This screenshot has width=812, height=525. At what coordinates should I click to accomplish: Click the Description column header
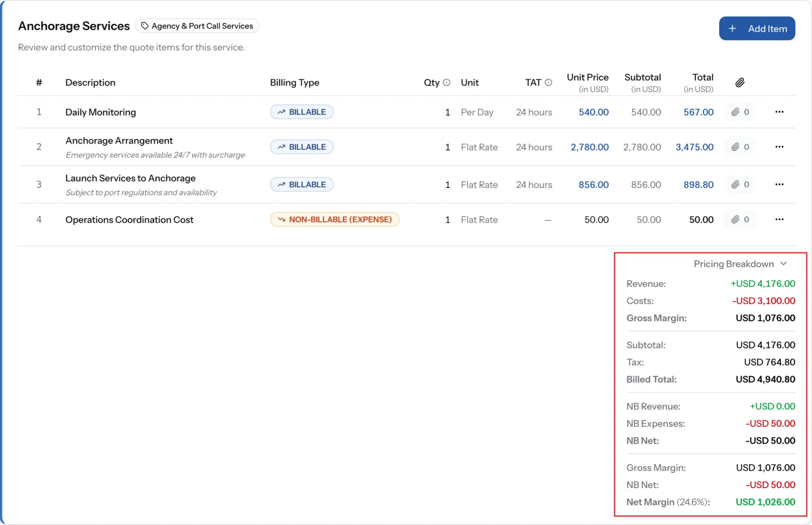point(90,82)
